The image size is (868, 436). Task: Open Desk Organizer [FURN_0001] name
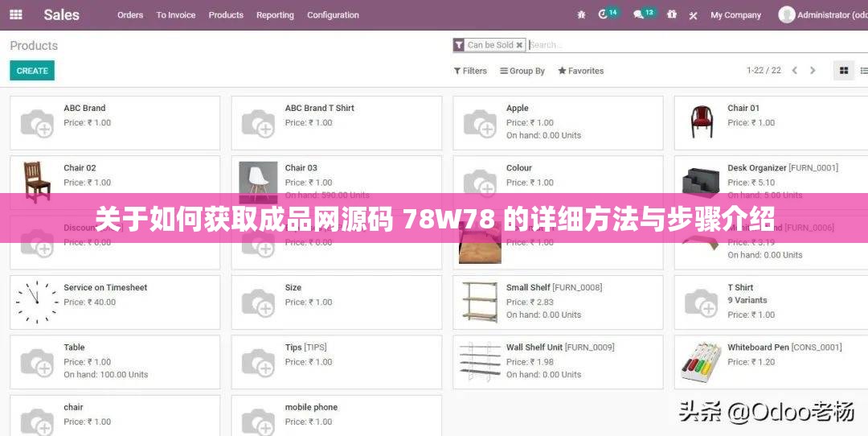[782, 168]
